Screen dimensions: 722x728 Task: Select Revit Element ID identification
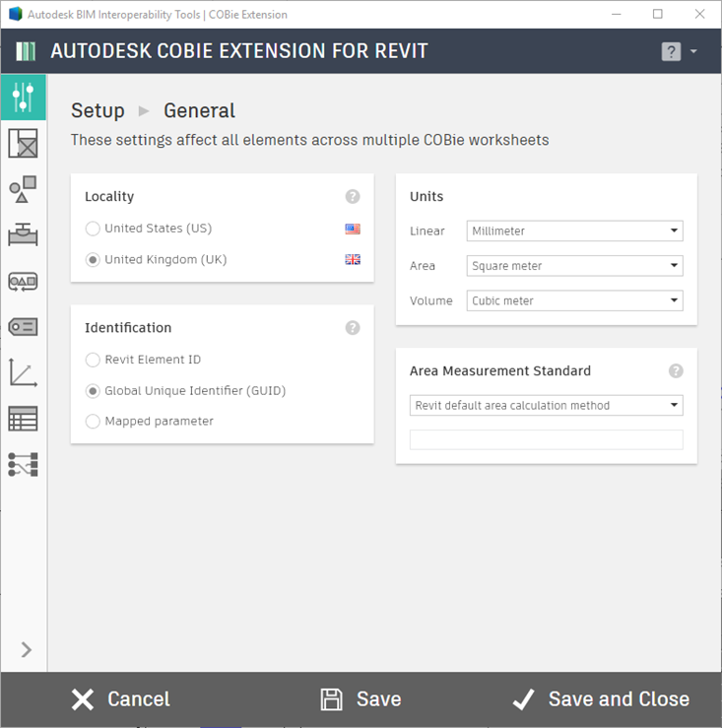pyautogui.click(x=143, y=360)
